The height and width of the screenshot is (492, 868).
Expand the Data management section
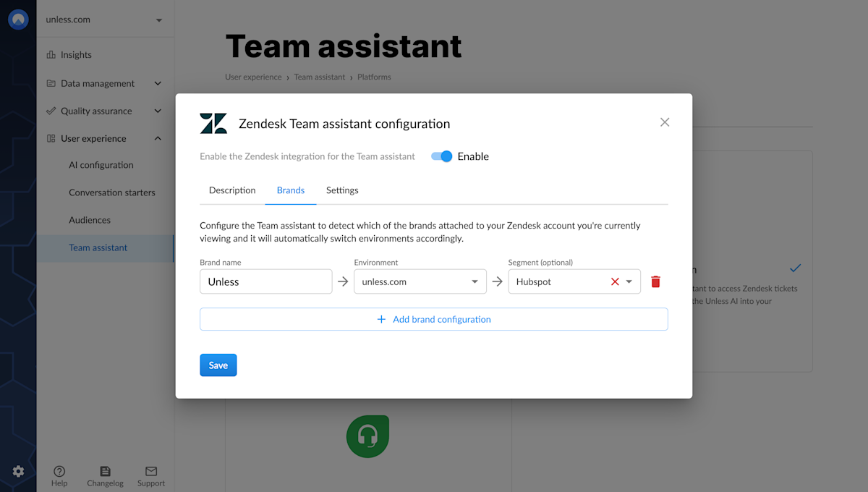pos(105,83)
